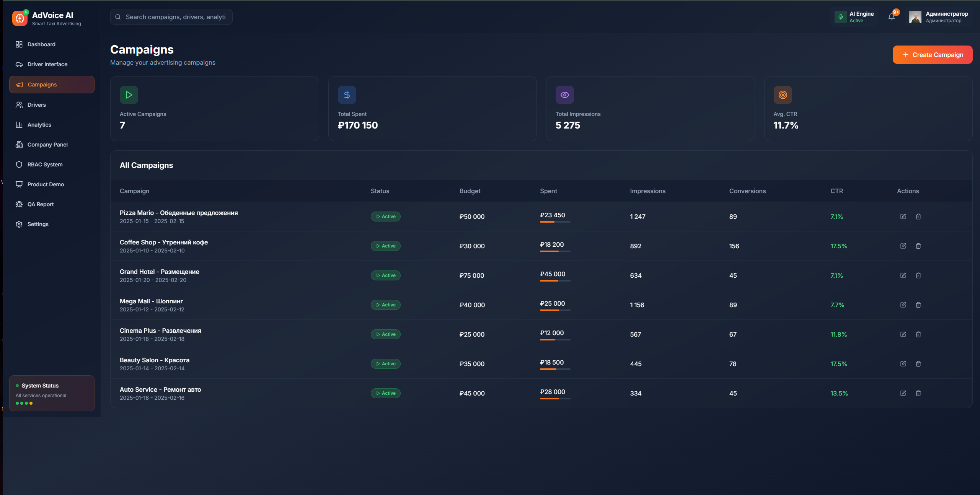Click the AI Engine microphone icon
Screen dimensions: 980x495
[840, 17]
